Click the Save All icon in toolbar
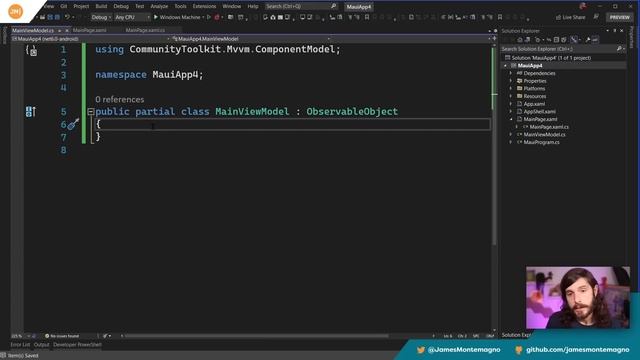The width and height of the screenshot is (640, 360). click(x=57, y=17)
